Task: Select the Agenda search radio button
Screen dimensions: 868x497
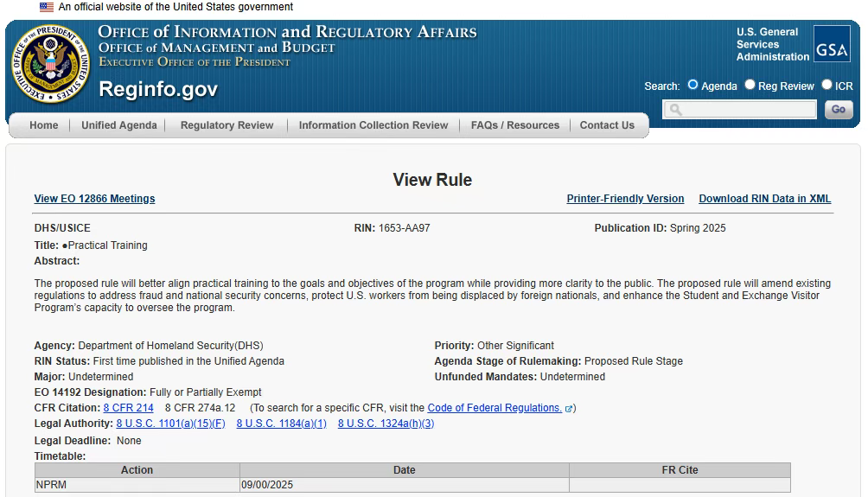Action: [x=692, y=85]
